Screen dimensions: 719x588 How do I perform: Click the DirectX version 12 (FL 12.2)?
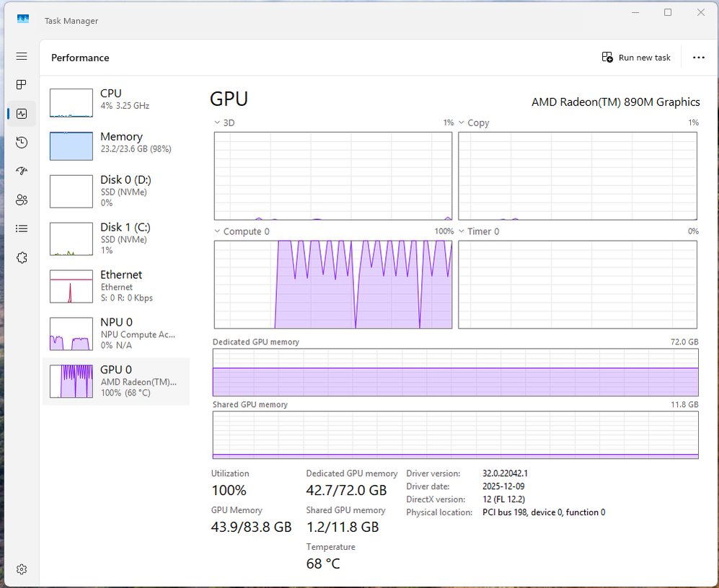click(x=503, y=499)
